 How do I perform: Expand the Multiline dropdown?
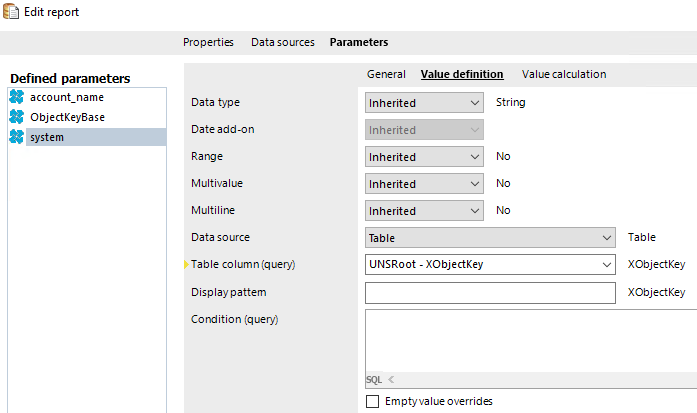pos(424,211)
